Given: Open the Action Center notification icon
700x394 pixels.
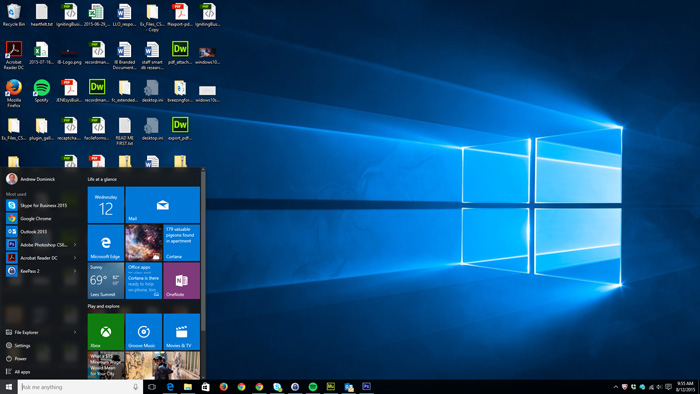Looking at the screenshot, I should click(668, 387).
